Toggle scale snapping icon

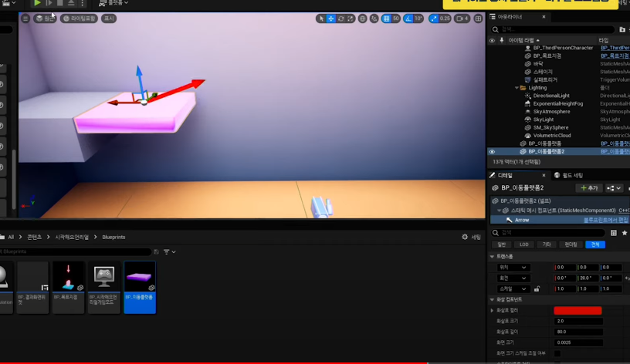click(x=434, y=19)
